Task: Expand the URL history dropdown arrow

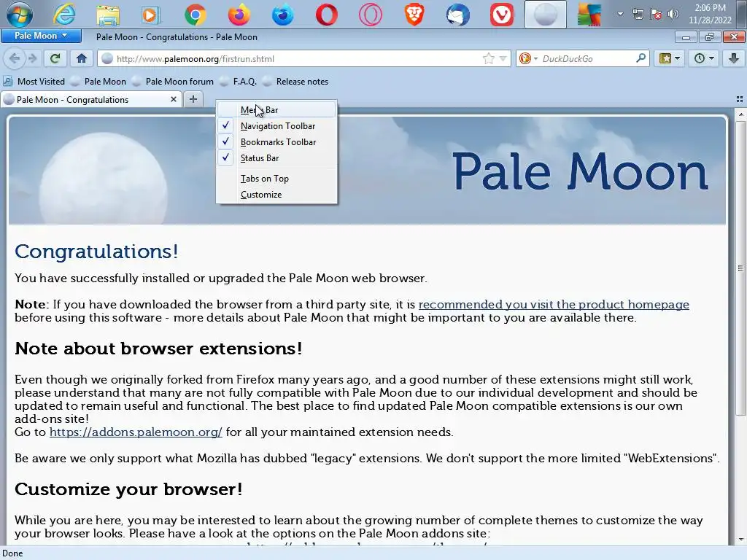Action: 503,58
